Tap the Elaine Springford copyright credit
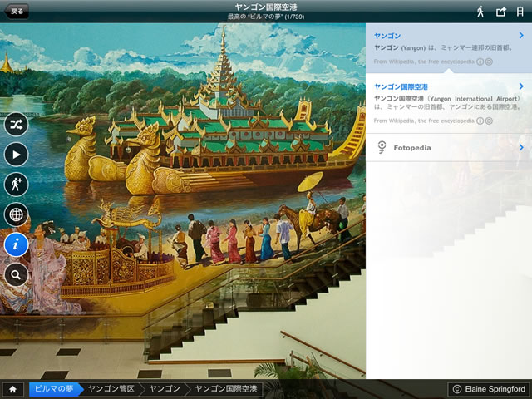532x399 pixels. 489,389
